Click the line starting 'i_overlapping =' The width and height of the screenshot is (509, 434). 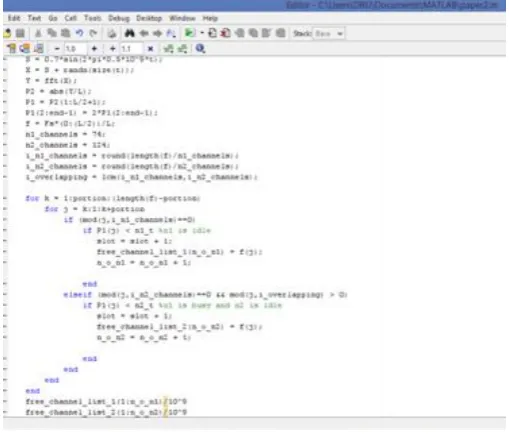pyautogui.click(x=142, y=177)
